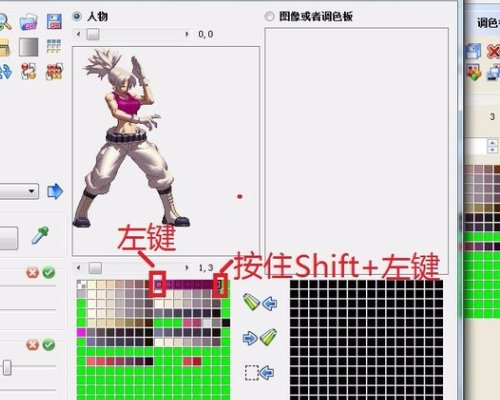Click the dashed selection with left arrow icon
500x400 pixels.
[259, 372]
